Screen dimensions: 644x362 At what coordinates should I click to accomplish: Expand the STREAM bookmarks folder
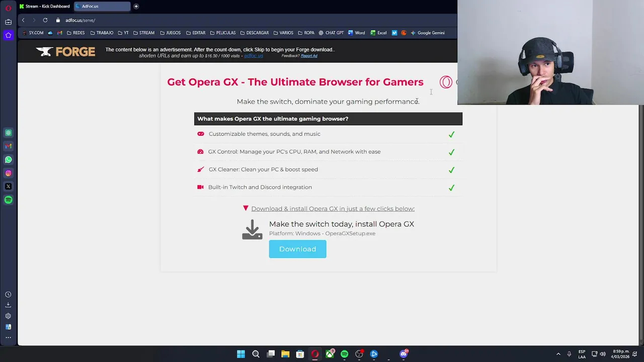pos(144,33)
